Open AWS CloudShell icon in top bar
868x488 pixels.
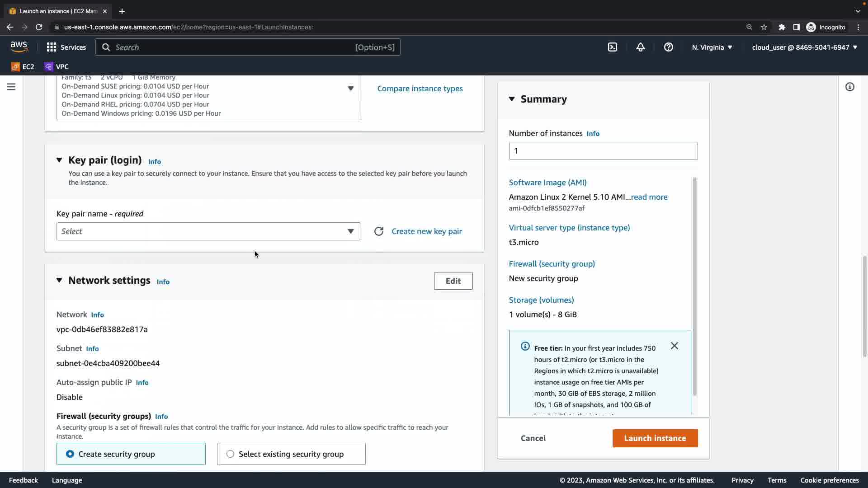pyautogui.click(x=613, y=47)
